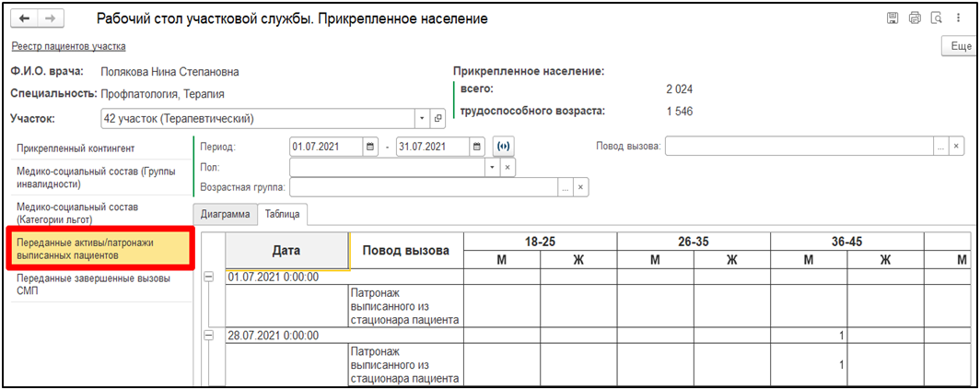Image resolution: width=980 pixels, height=390 pixels.
Task: Open the selected Участок record
Action: click(x=438, y=119)
